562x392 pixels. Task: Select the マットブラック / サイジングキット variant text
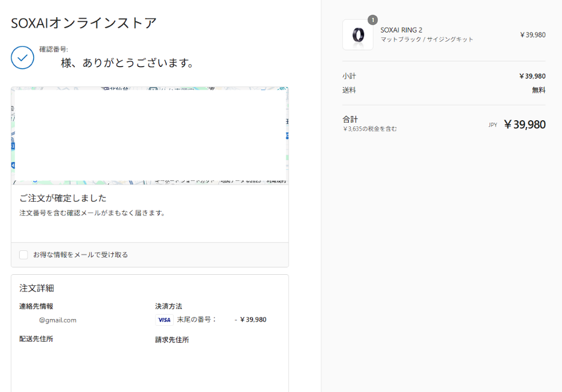pyautogui.click(x=427, y=39)
